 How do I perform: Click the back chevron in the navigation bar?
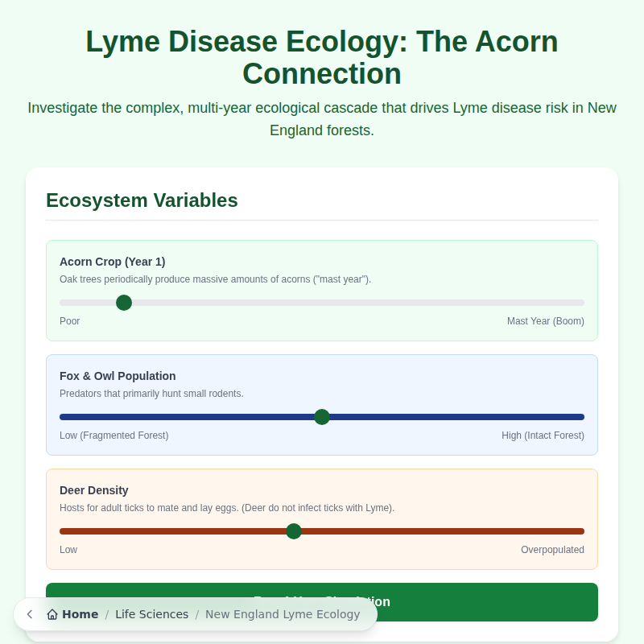pos(29,614)
